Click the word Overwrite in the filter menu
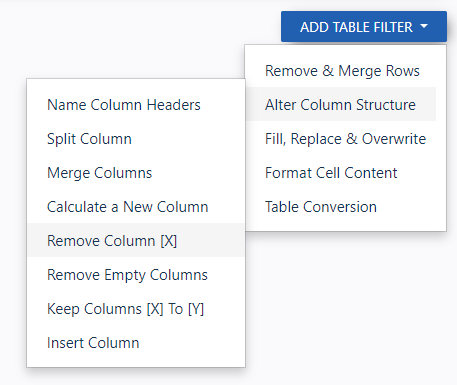The image size is (457, 385). point(394,139)
